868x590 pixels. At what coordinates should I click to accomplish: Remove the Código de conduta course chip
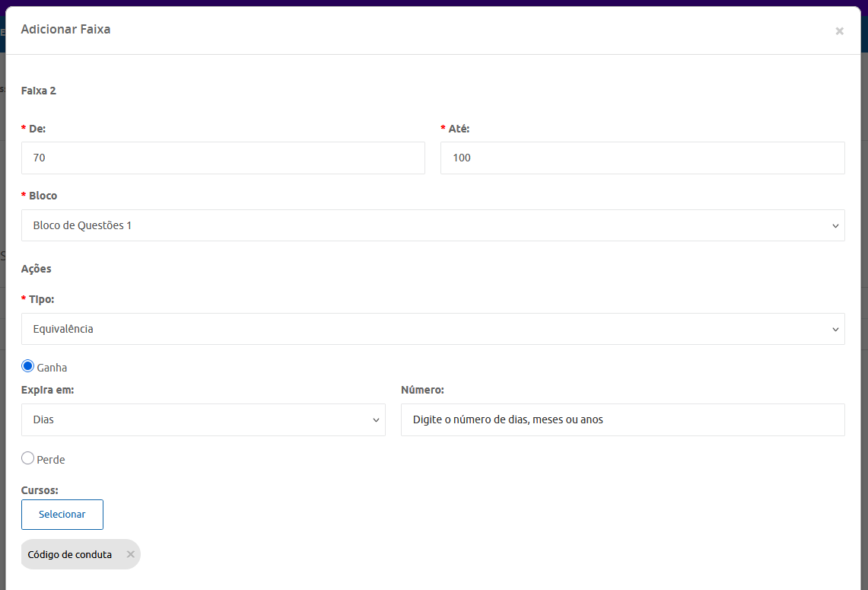click(130, 554)
